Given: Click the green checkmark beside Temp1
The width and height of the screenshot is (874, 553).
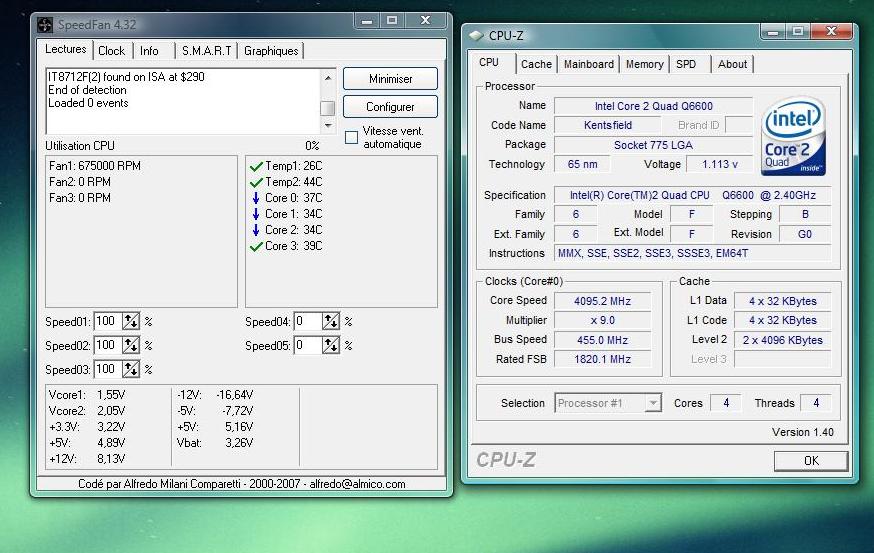Looking at the screenshot, I should coord(256,166).
